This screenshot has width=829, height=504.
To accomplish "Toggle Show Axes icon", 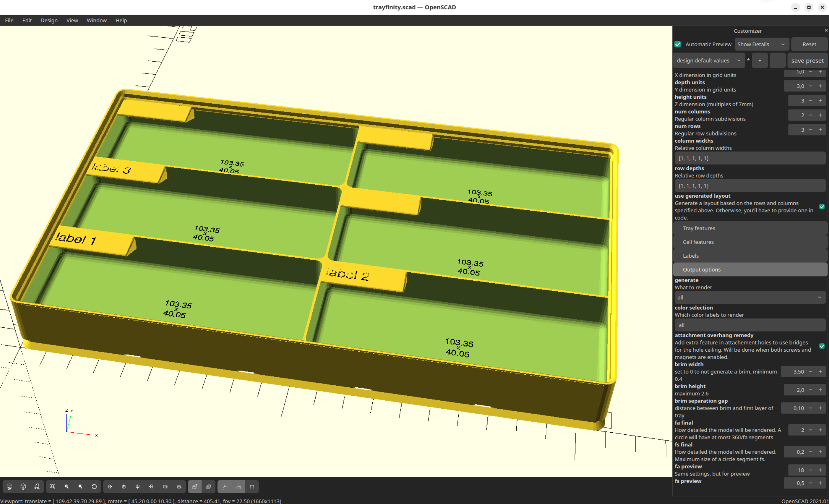I will point(224,486).
